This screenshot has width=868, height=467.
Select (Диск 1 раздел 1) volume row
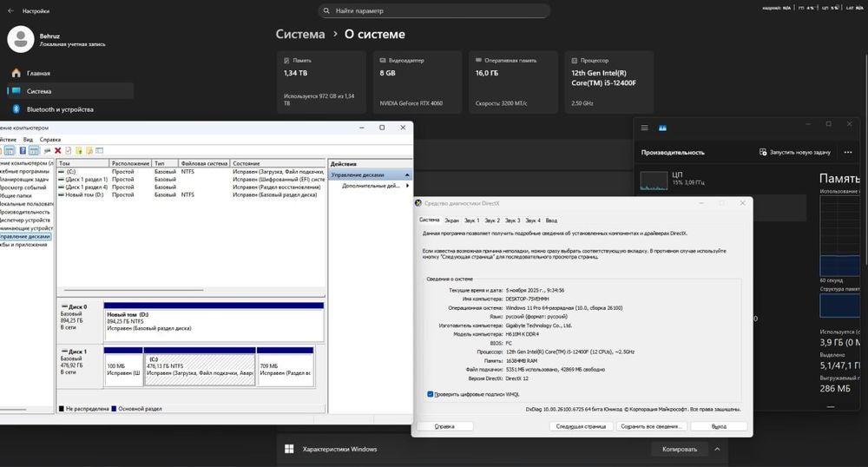click(191, 180)
